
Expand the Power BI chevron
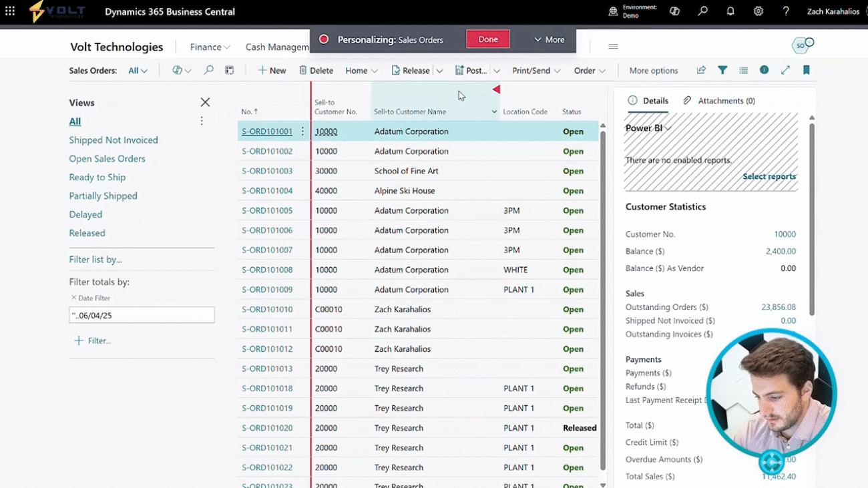coord(668,128)
